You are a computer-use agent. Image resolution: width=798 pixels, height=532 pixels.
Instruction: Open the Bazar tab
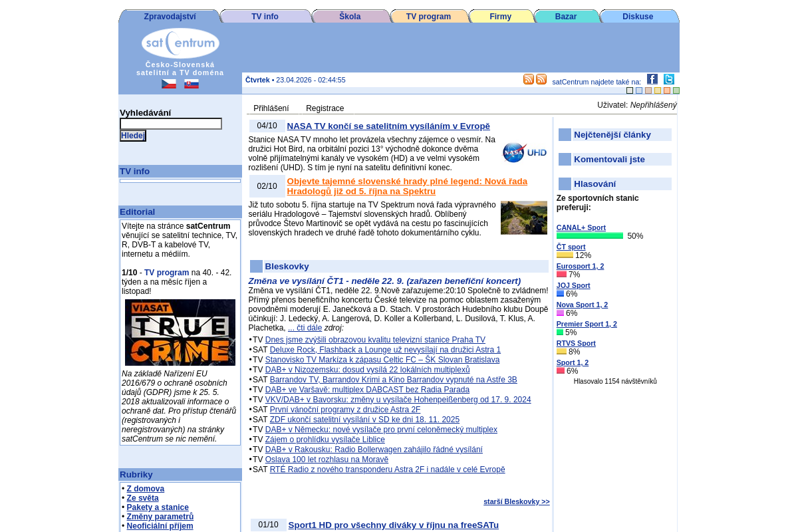click(566, 17)
